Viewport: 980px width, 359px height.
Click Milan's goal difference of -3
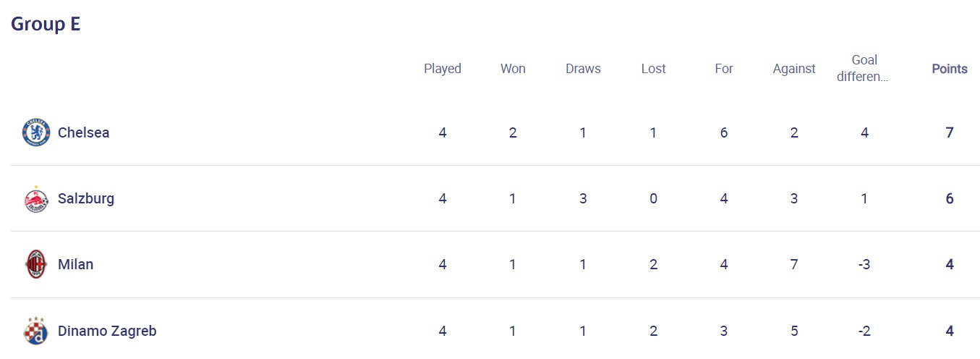tap(864, 264)
